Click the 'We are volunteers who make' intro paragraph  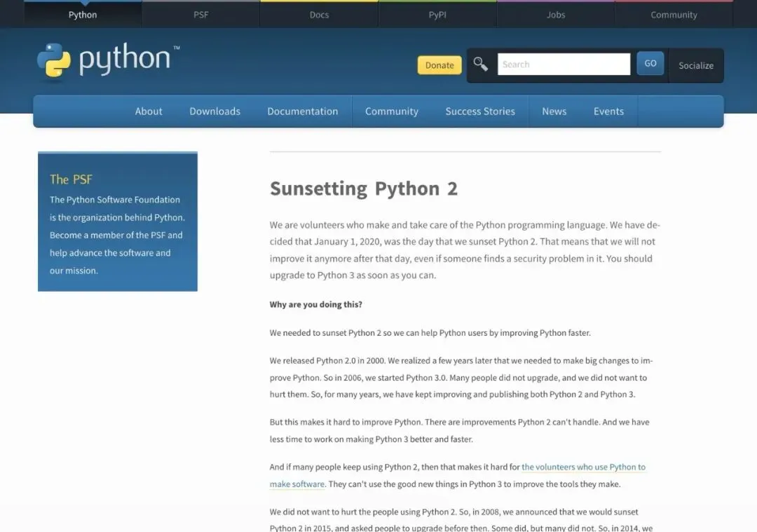(x=465, y=250)
